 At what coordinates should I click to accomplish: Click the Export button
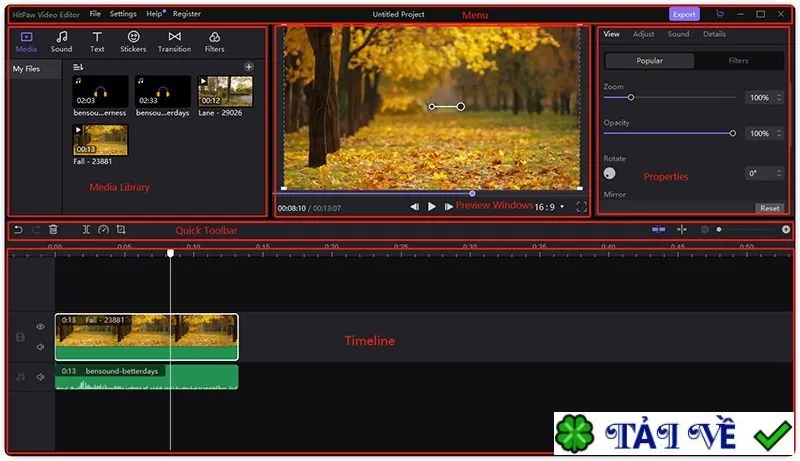point(684,14)
